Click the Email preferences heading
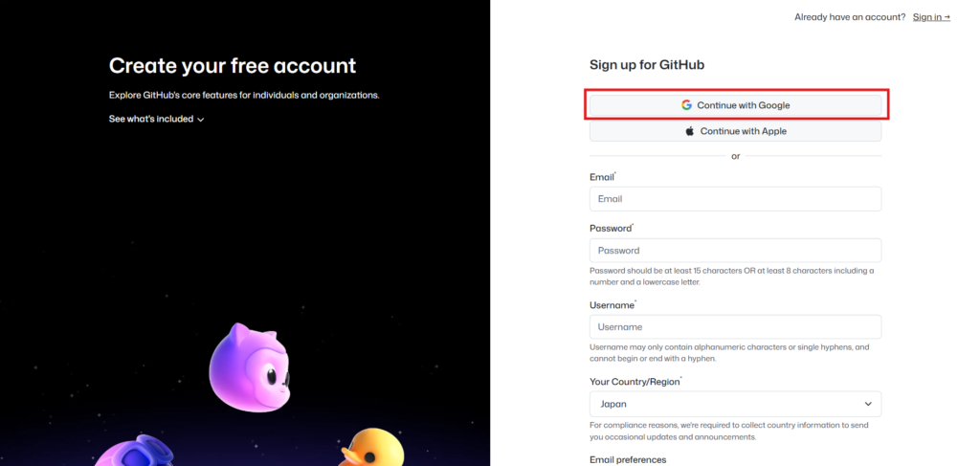Image resolution: width=980 pixels, height=466 pixels. tap(628, 459)
